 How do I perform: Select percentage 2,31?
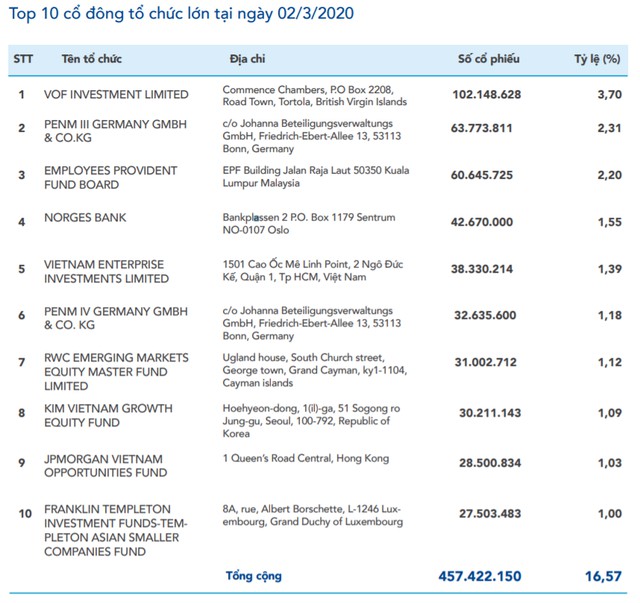tap(610, 128)
